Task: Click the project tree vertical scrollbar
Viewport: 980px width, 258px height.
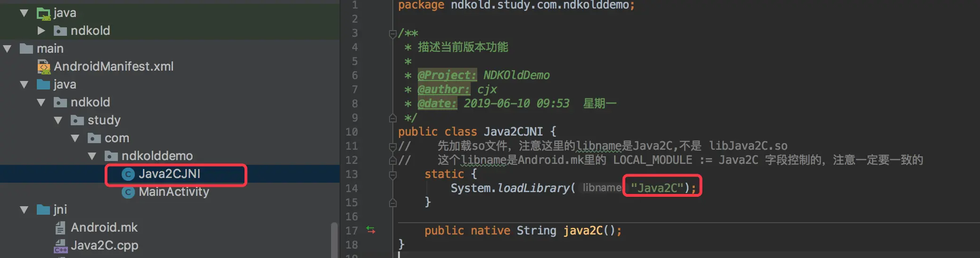Action: point(334,239)
